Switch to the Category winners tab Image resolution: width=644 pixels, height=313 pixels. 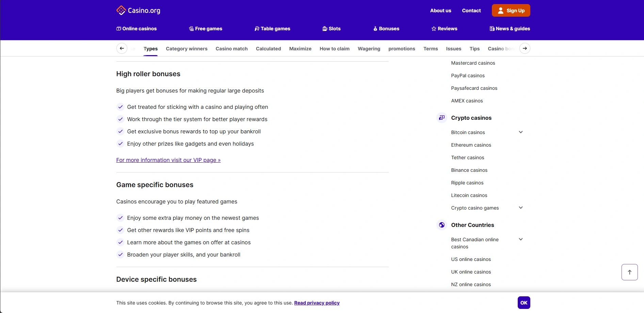click(x=187, y=49)
